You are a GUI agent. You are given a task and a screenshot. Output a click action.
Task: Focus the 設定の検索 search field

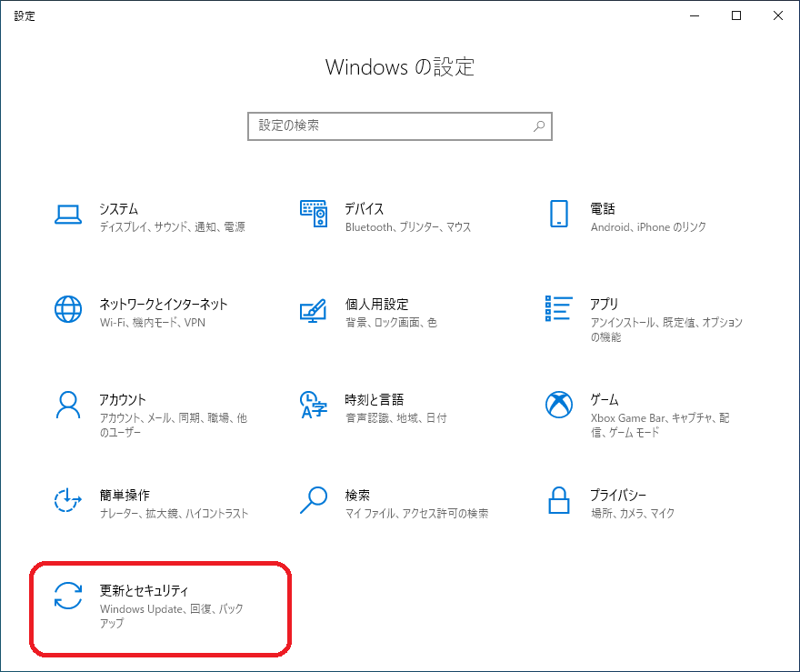click(400, 126)
